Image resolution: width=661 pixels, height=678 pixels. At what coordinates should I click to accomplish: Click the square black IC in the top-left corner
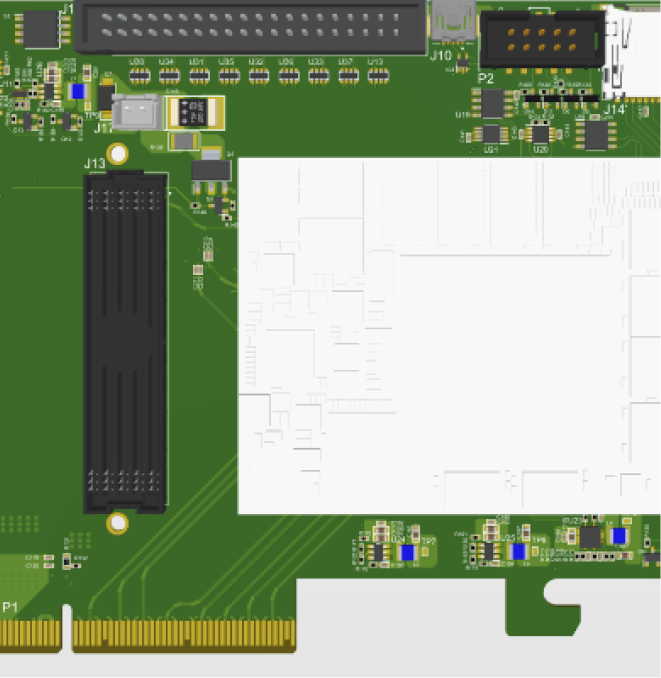pos(42,28)
